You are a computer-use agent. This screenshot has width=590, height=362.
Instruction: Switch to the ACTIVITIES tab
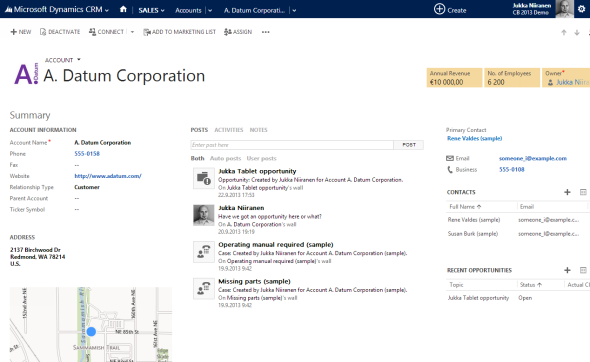point(229,130)
